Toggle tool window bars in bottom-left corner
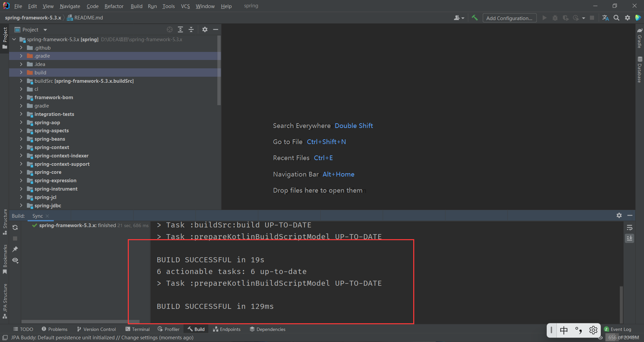 click(5, 337)
